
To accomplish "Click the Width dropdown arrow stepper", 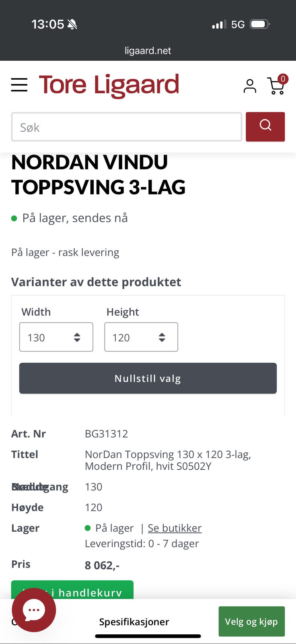I will click(77, 337).
